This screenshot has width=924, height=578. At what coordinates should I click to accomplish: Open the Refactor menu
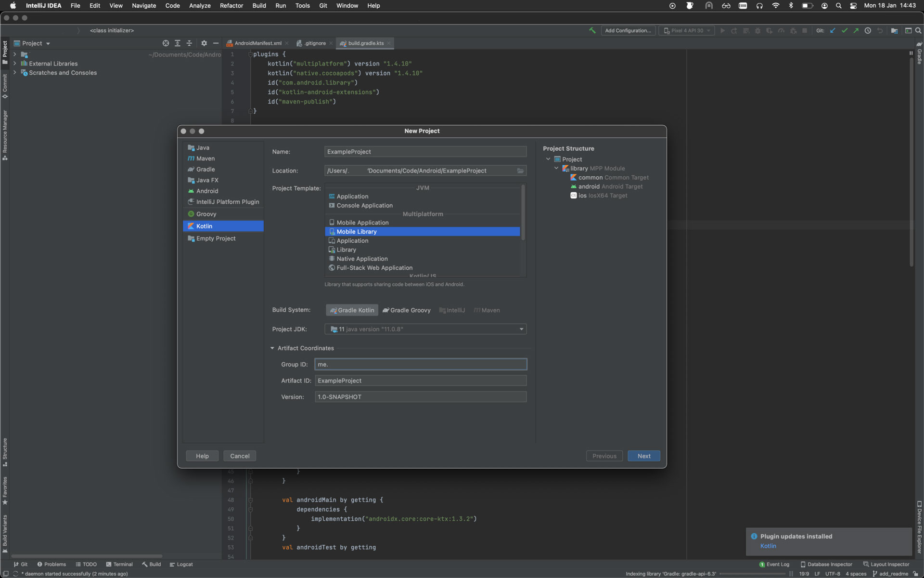(x=231, y=6)
